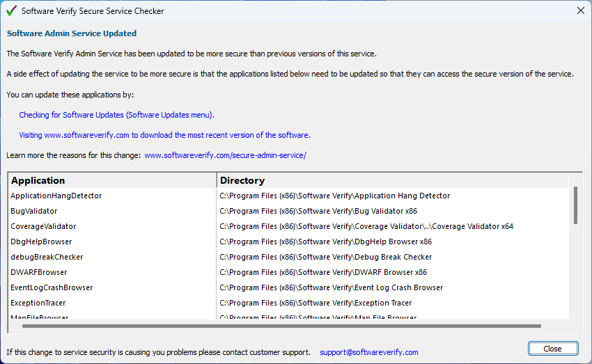Click the support@softwareverify.com email link
This screenshot has width=592, height=364.
[369, 352]
